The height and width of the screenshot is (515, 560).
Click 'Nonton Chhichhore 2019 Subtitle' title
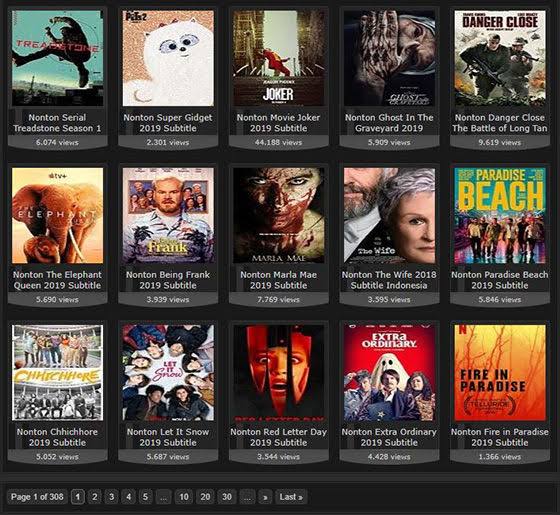coord(57,437)
